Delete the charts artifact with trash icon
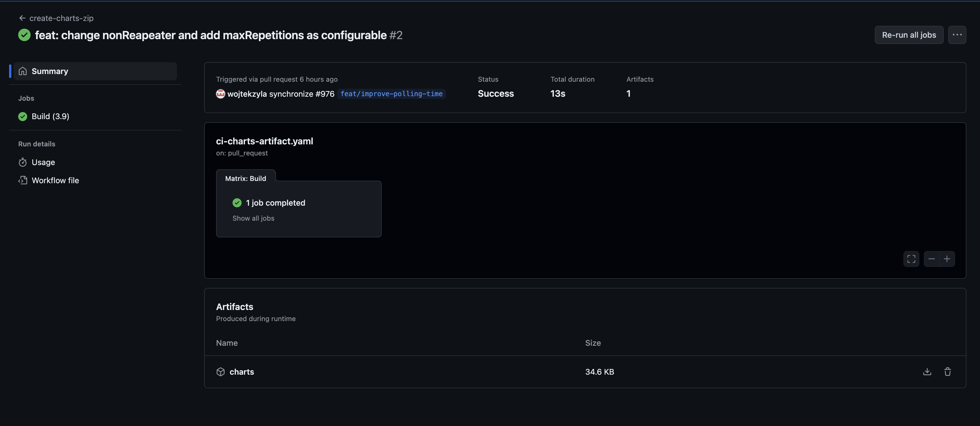This screenshot has height=426, width=980. 947,372
